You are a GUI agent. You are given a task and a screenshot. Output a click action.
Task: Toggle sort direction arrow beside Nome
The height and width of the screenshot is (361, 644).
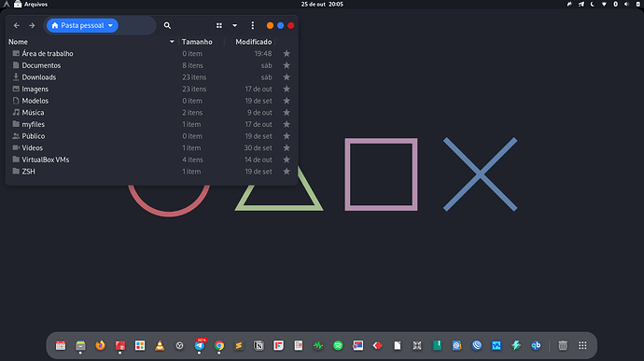[172, 42]
